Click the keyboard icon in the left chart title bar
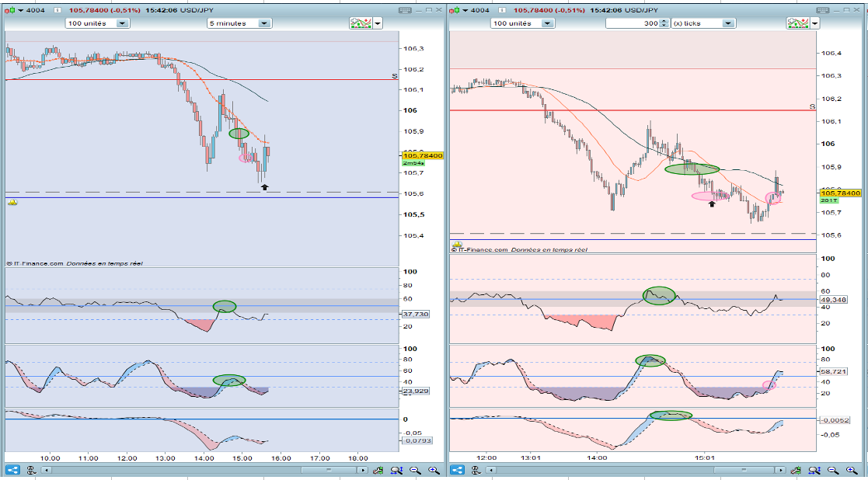Image resolution: width=868 pixels, height=480 pixels. click(405, 10)
